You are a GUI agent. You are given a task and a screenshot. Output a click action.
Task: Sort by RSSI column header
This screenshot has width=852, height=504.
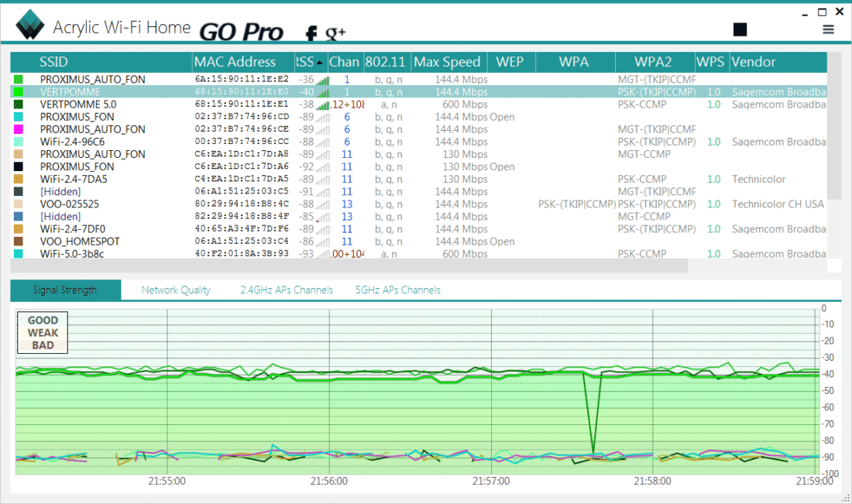tap(311, 62)
